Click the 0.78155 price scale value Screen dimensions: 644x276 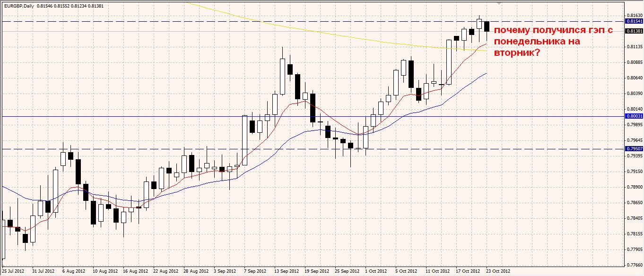[634, 234]
